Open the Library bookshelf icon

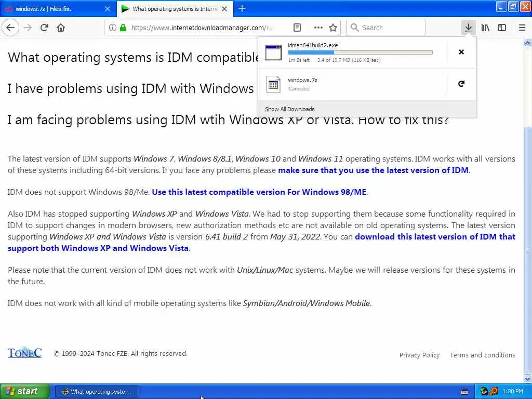point(485,28)
